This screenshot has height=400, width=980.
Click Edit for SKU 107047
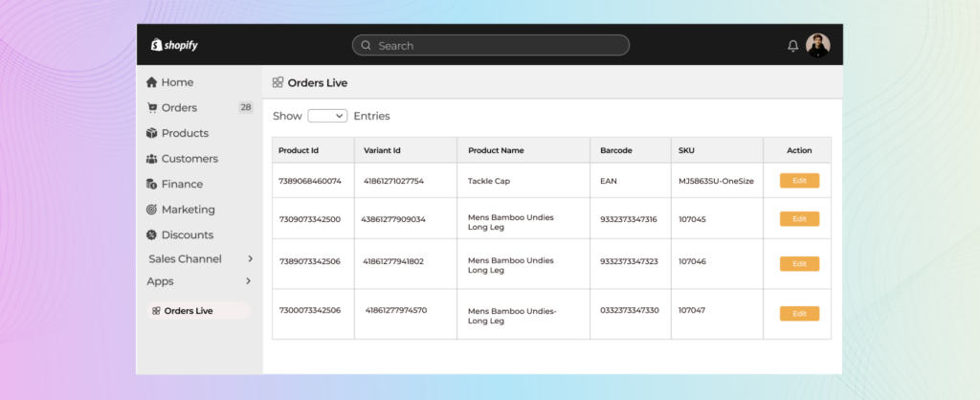pos(799,314)
